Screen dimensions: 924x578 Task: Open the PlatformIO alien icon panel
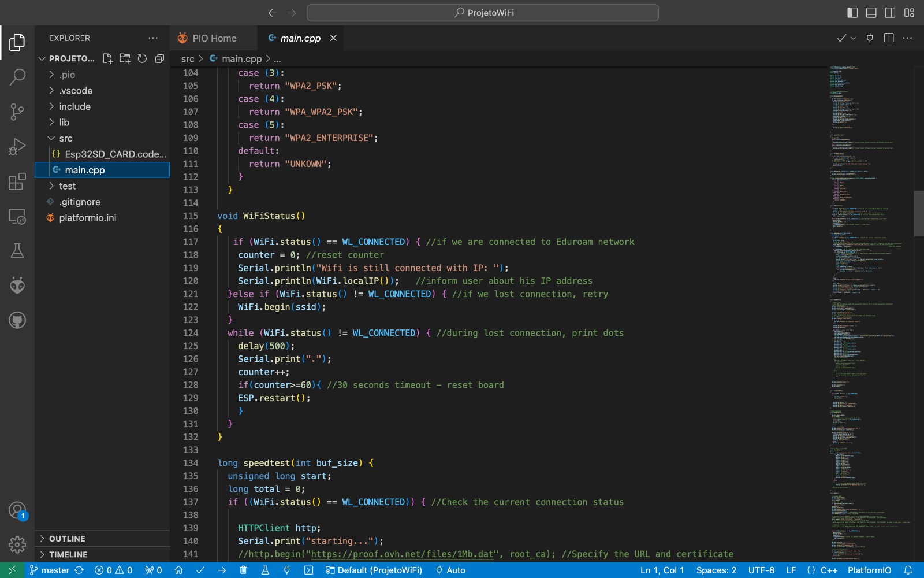click(x=17, y=286)
